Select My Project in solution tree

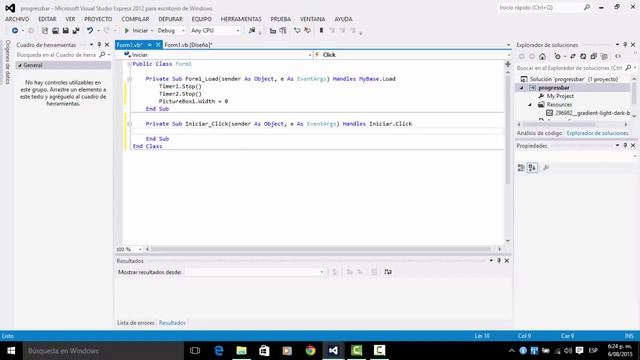pyautogui.click(x=560, y=96)
